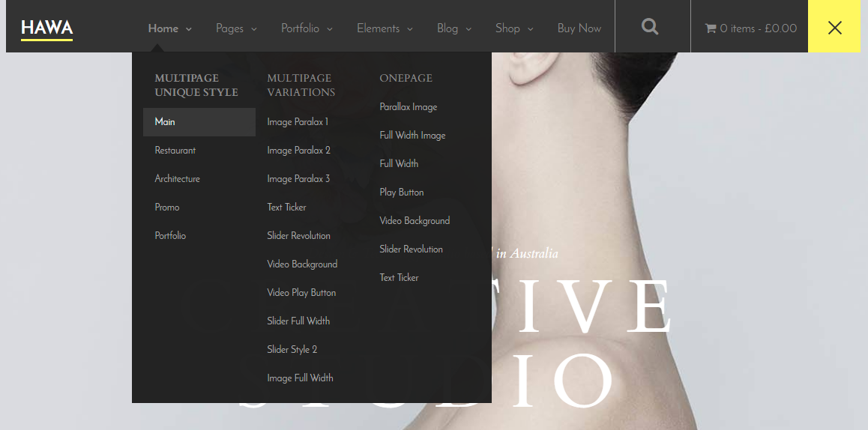Choose Image Paralax 2
This screenshot has width=868, height=430.
[x=298, y=151]
